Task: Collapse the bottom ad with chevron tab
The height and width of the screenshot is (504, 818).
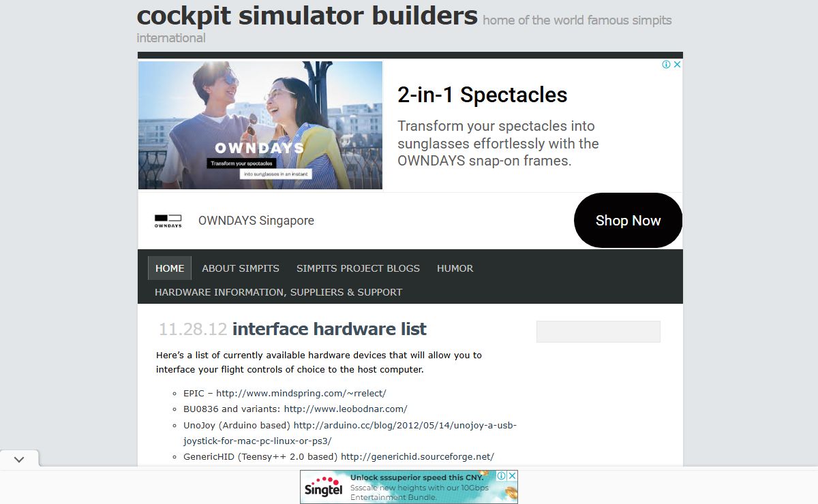Action: (19, 459)
